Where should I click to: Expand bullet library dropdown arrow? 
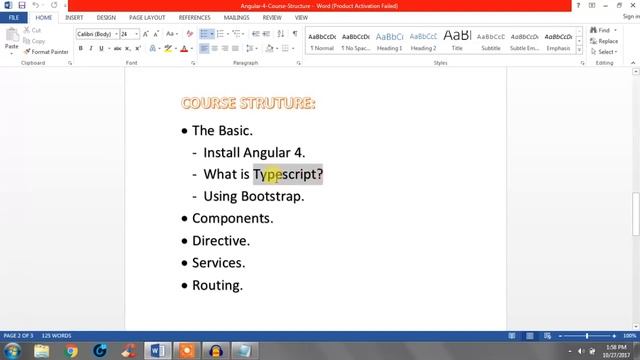coord(212,34)
